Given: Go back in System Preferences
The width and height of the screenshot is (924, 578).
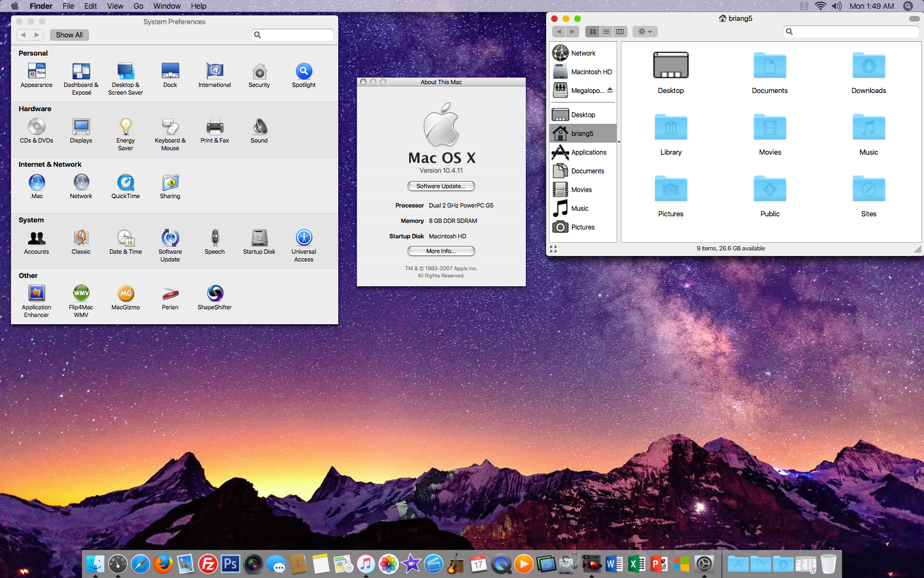Looking at the screenshot, I should pos(23,35).
